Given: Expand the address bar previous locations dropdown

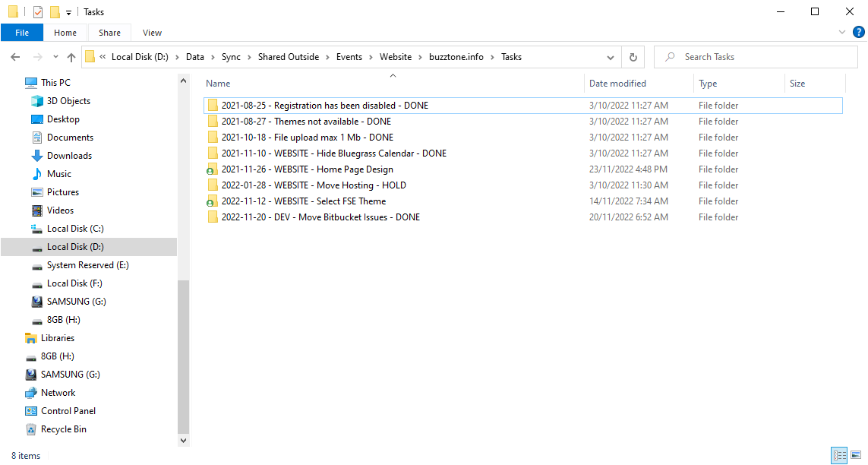Looking at the screenshot, I should [x=611, y=57].
